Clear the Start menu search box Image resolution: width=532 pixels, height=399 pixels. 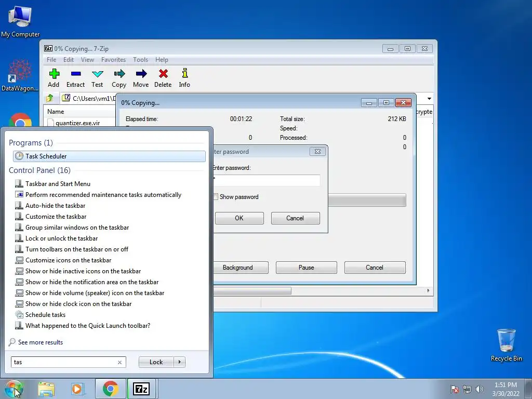point(119,362)
